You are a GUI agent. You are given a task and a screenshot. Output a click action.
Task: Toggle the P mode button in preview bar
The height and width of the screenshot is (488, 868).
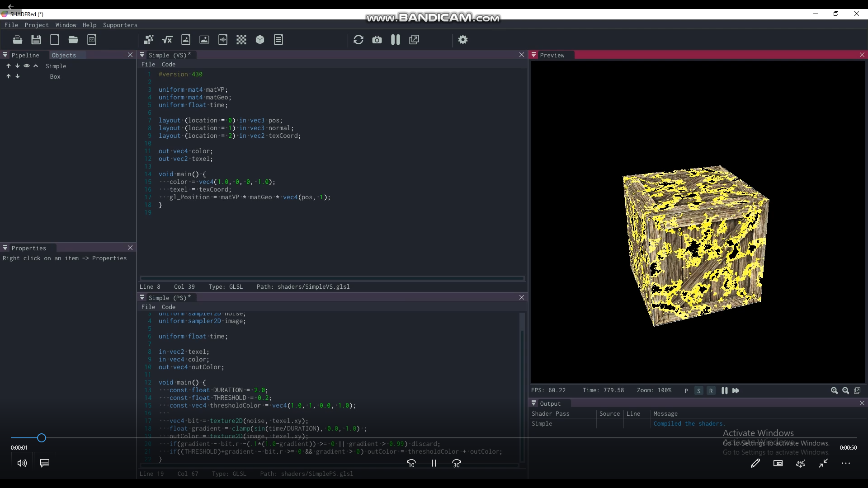click(x=686, y=391)
